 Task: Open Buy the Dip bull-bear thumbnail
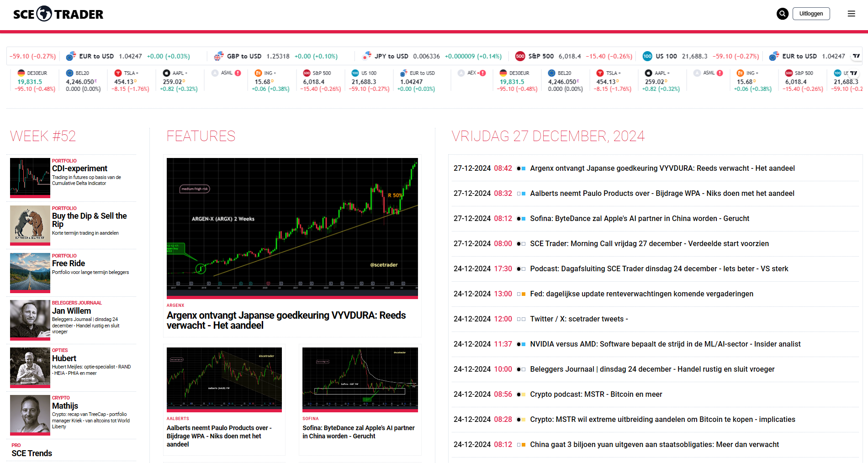point(30,226)
